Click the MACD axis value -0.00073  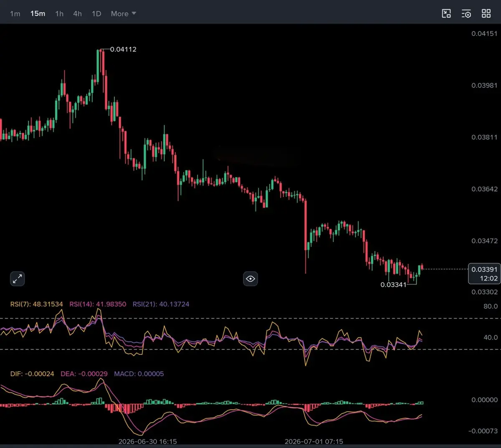(x=483, y=430)
